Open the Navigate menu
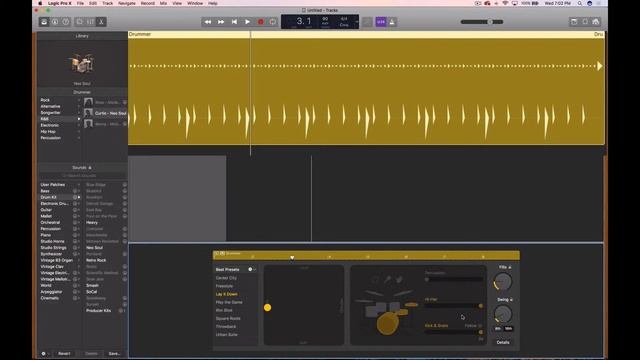Screen dimensions: 640x360 coord(127,3)
